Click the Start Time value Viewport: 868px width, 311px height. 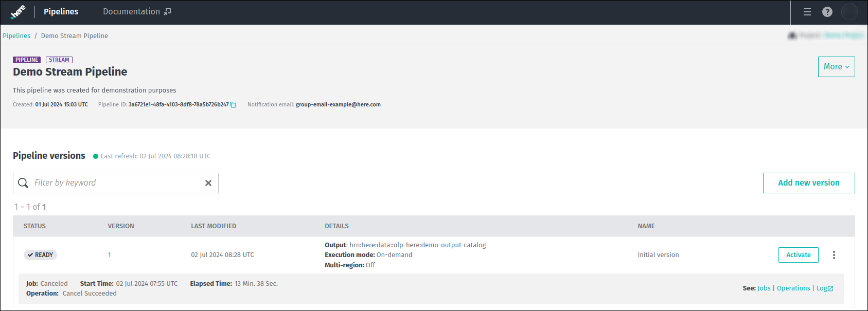point(147,284)
